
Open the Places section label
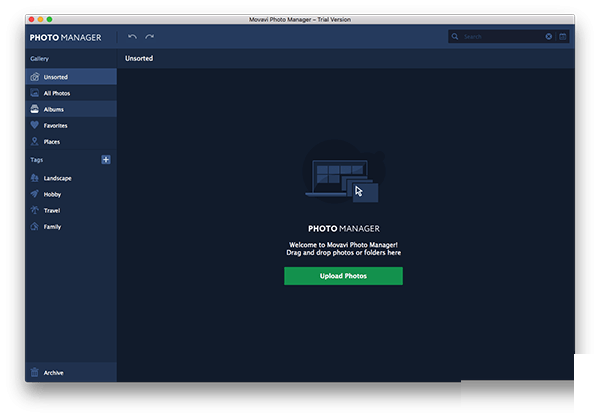click(52, 142)
